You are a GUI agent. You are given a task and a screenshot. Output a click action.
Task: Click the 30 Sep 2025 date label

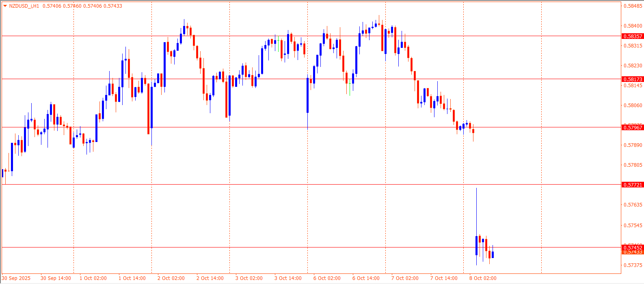coord(16,278)
